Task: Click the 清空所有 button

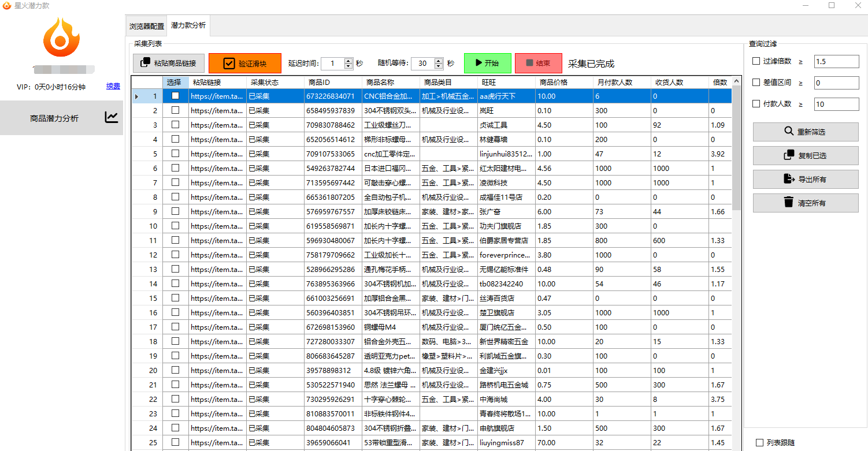Action: pyautogui.click(x=806, y=203)
